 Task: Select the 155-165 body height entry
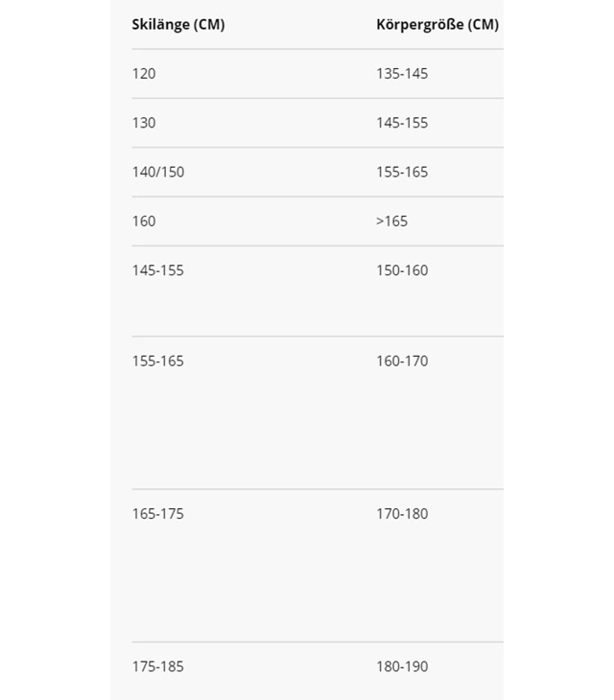[x=402, y=173]
